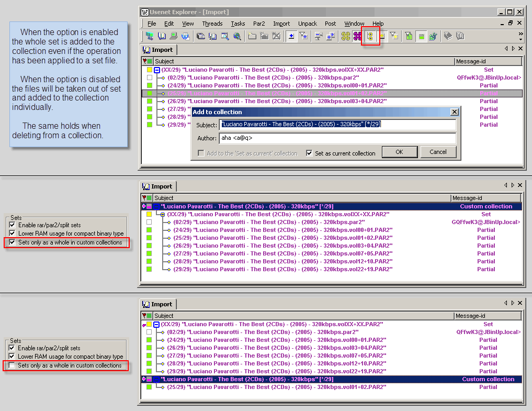Click the first icon in the main toolbar

(150, 36)
